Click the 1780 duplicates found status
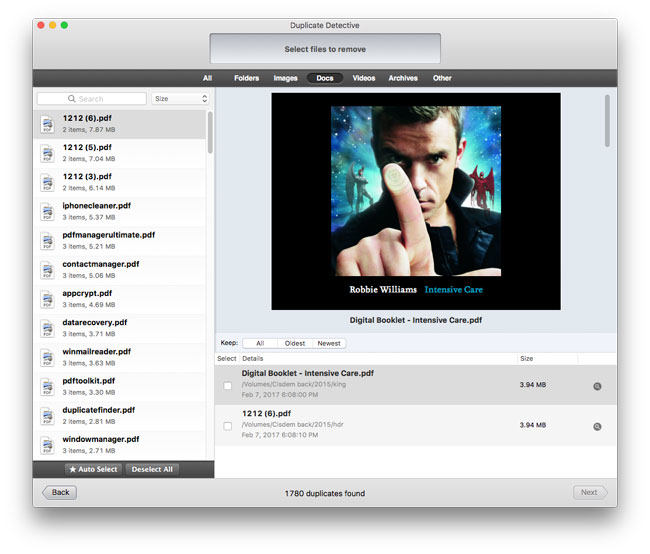The height and width of the screenshot is (554, 650). click(x=325, y=493)
